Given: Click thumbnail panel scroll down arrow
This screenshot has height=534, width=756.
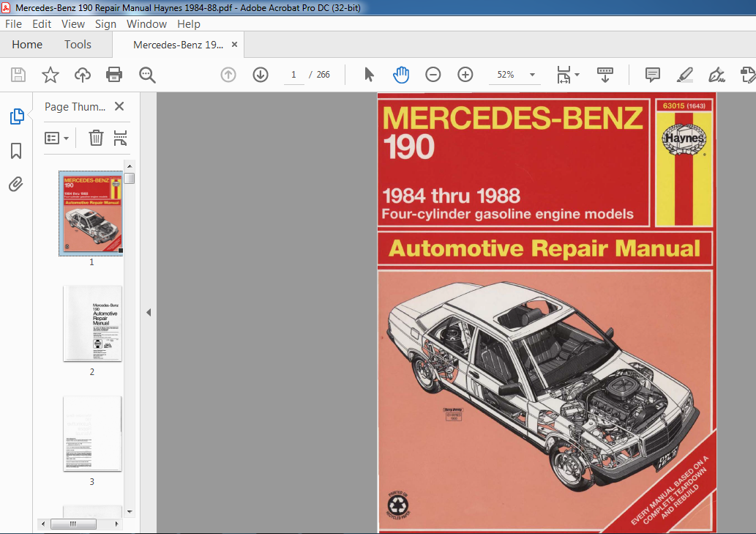Looking at the screenshot, I should point(130,512).
